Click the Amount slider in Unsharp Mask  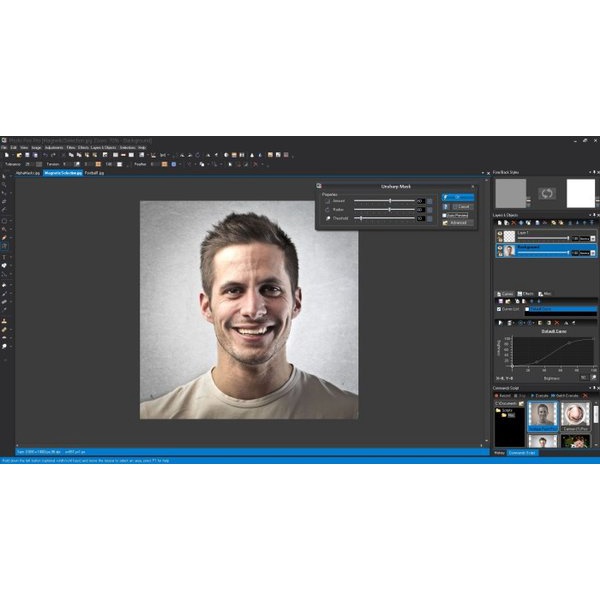tap(384, 201)
